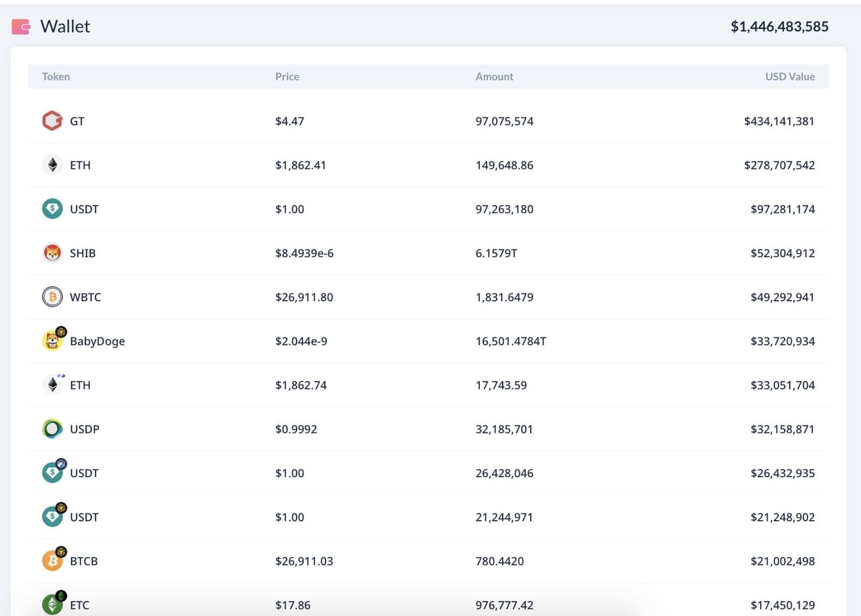The image size is (861, 616).
Task: Click the Price column header
Action: [x=287, y=76]
